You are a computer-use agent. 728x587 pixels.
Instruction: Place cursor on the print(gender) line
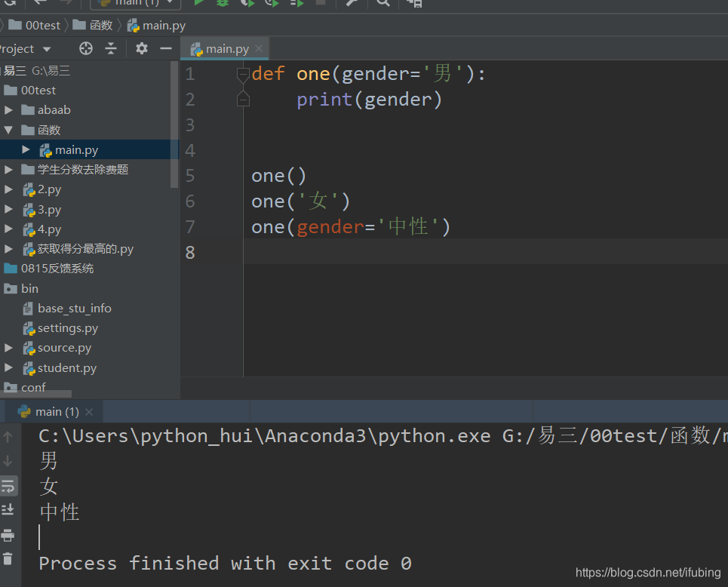pos(369,100)
